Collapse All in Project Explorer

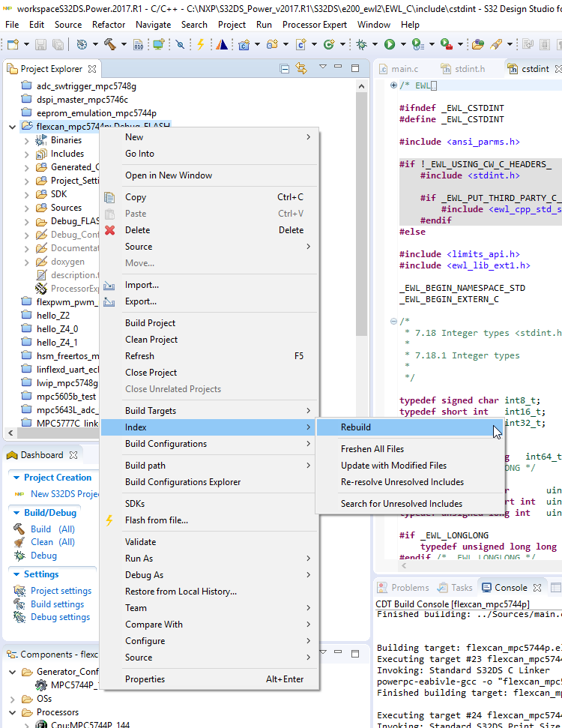tap(285, 69)
